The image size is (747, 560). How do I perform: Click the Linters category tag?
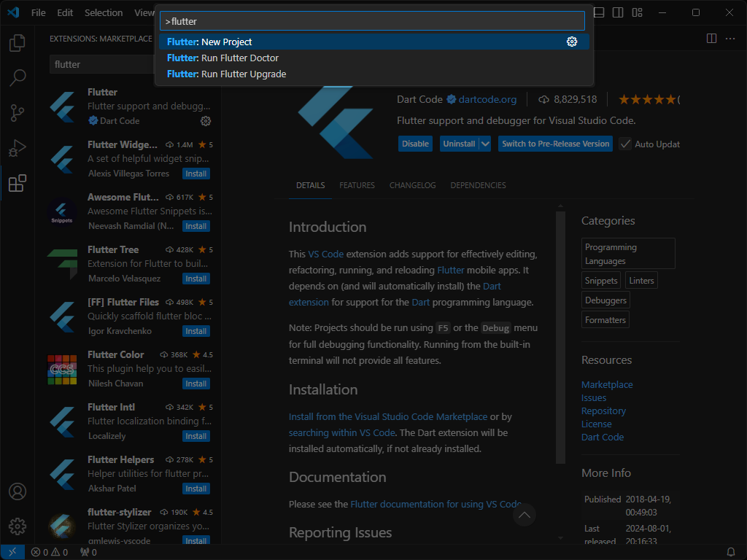click(641, 281)
